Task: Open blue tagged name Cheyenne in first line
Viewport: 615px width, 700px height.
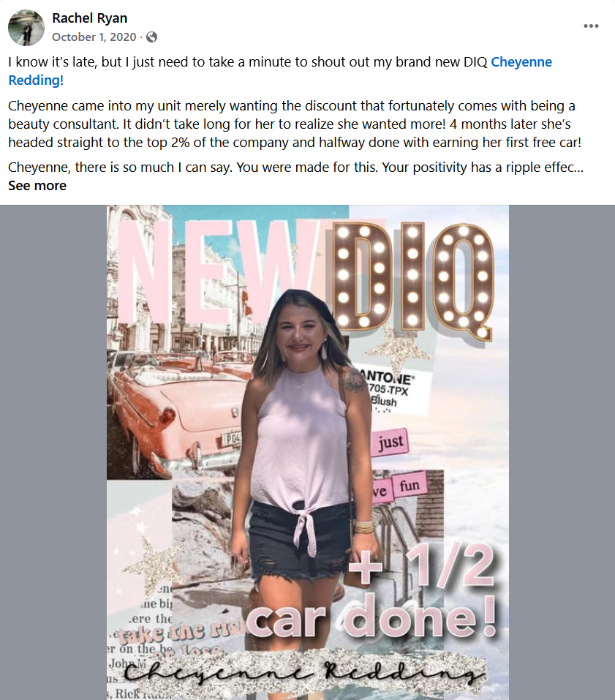Action: 521,62
